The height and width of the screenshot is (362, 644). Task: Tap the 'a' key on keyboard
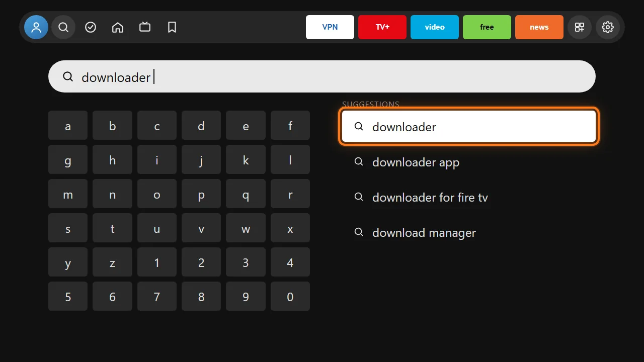pos(68,125)
